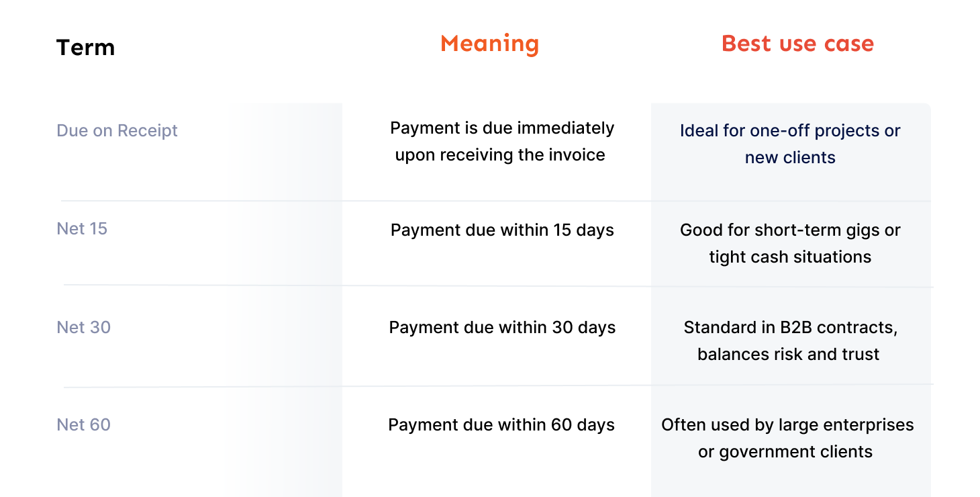Click the Term column header
980x497 pixels.
85,48
